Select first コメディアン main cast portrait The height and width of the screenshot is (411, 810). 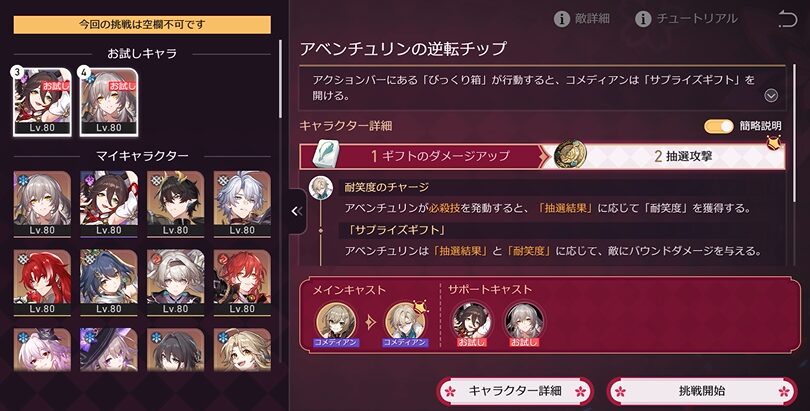click(x=336, y=321)
